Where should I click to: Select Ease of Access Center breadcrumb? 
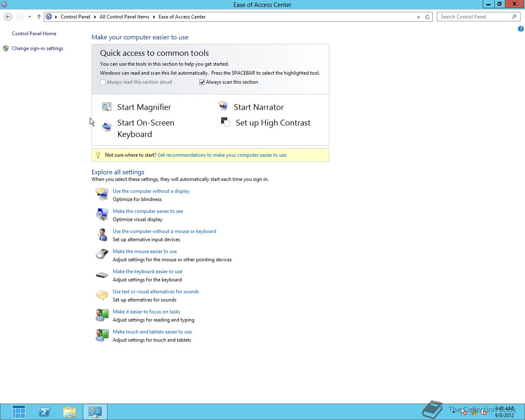[182, 17]
